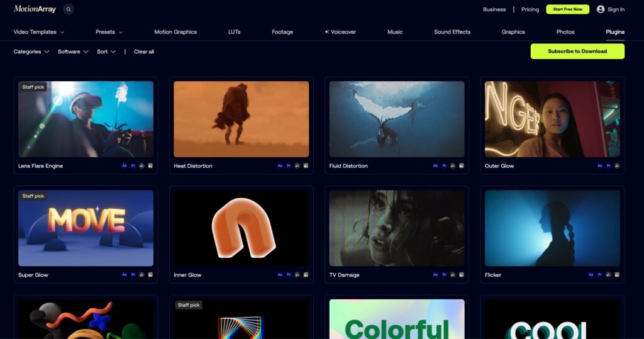Image resolution: width=644 pixels, height=339 pixels.
Task: Click After Effects icon on TV Damage
Action: tap(435, 274)
